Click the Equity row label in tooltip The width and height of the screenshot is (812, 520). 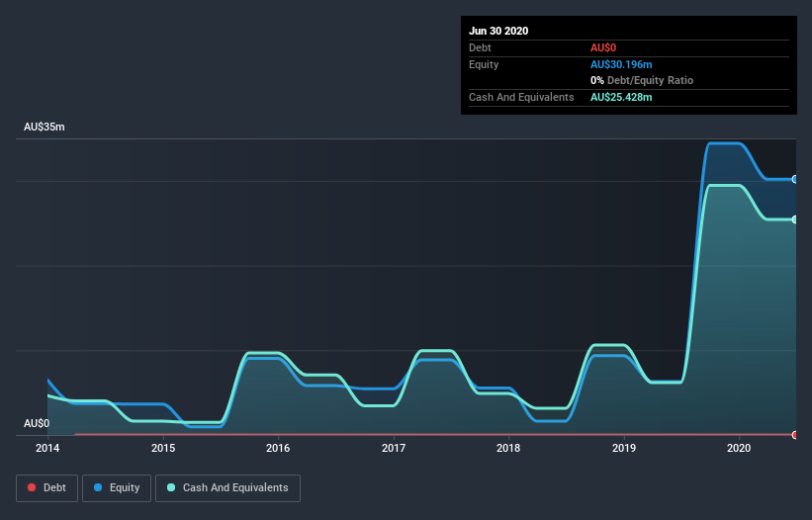pyautogui.click(x=484, y=64)
